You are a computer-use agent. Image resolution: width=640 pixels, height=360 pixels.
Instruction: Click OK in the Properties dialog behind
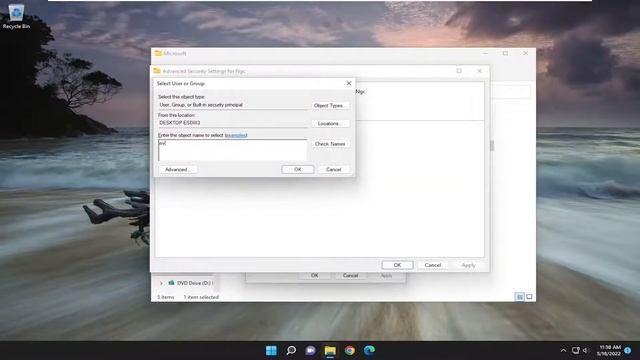pyautogui.click(x=314, y=276)
